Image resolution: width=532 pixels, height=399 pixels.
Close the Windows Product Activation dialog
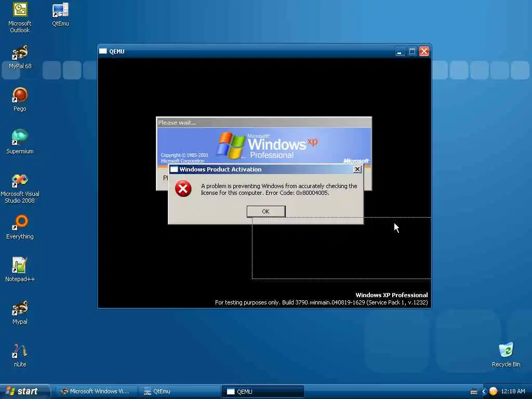point(357,169)
